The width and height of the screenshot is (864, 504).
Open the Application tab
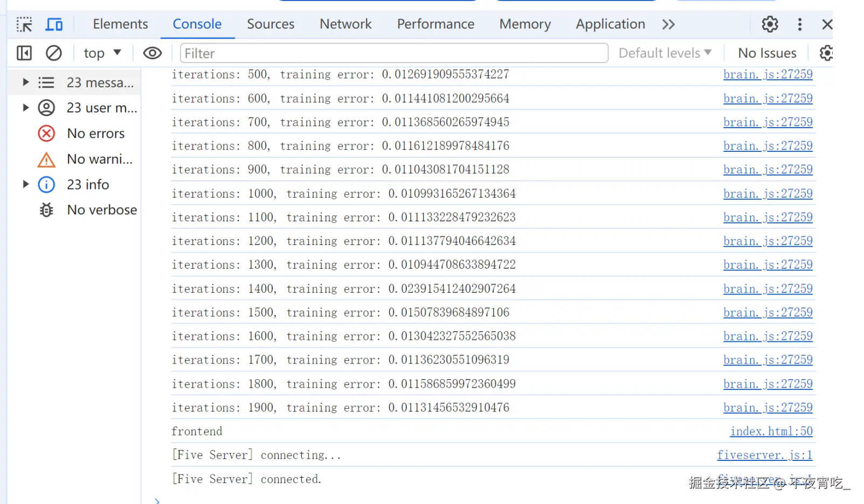point(610,24)
